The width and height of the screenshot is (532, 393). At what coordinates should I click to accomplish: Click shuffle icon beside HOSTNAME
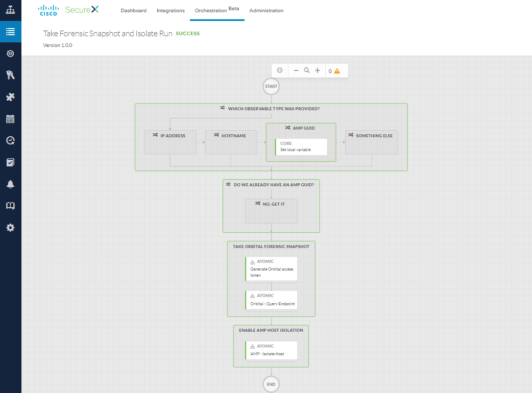click(x=216, y=135)
